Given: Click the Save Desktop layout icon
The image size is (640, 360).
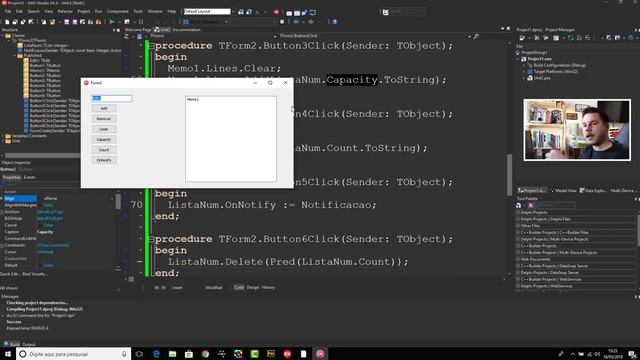Looking at the screenshot, I should pos(241,12).
